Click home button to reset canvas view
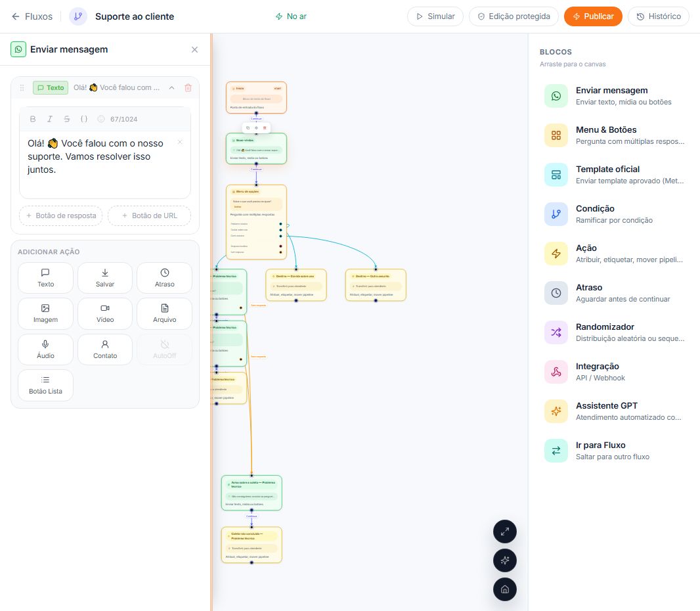 coord(505,589)
